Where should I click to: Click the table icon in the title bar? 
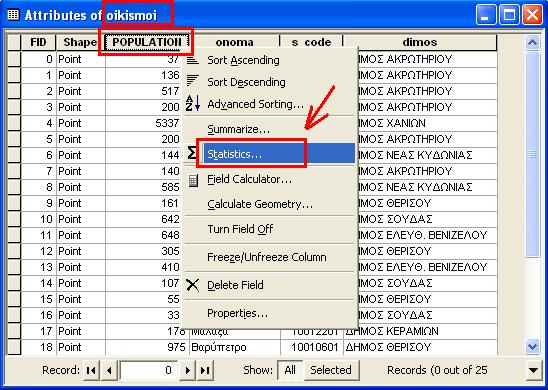click(13, 15)
